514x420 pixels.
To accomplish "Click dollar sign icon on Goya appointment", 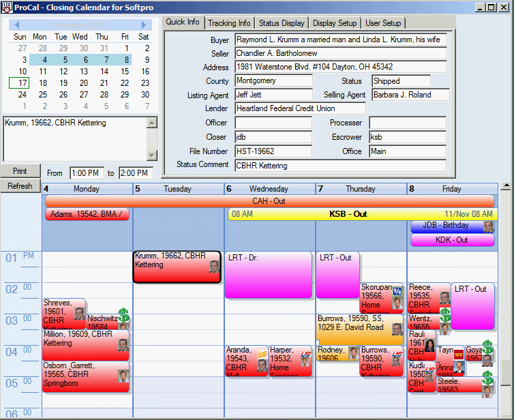I will coord(487,347).
